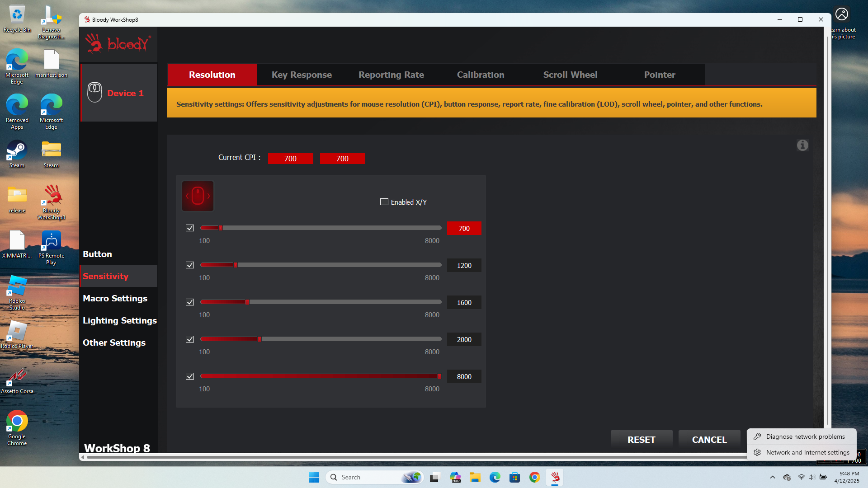The width and height of the screenshot is (868, 488).
Task: Click the Chrome icon in the taskbar
Action: 535,477
